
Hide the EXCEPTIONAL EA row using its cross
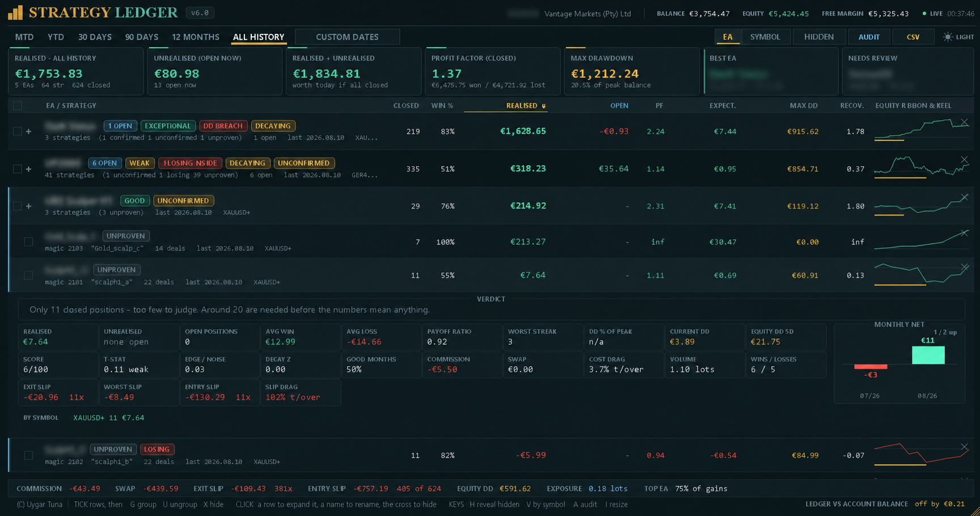(964, 122)
